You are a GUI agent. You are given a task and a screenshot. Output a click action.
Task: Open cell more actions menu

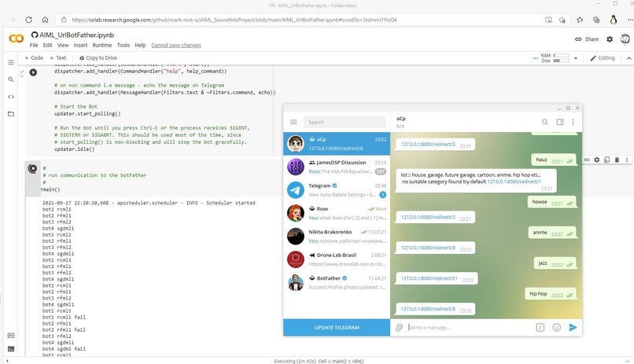tap(627, 160)
